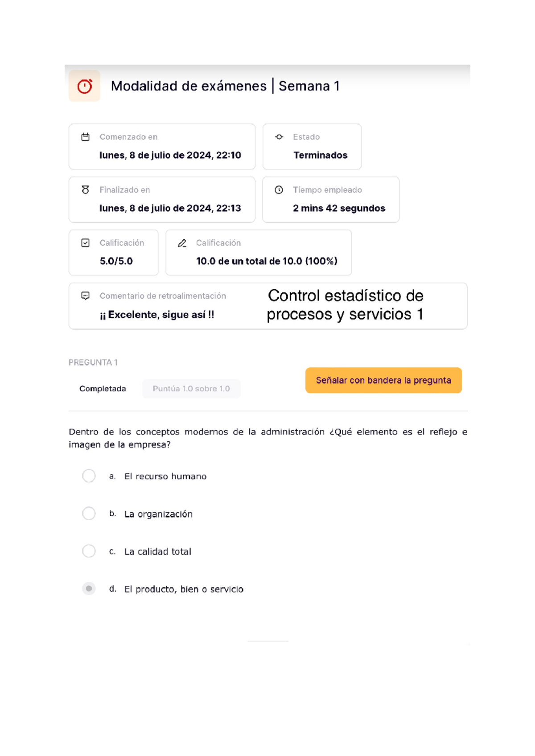Click the status icon beside Estado
This screenshot has width=535, height=756.
coord(280,137)
